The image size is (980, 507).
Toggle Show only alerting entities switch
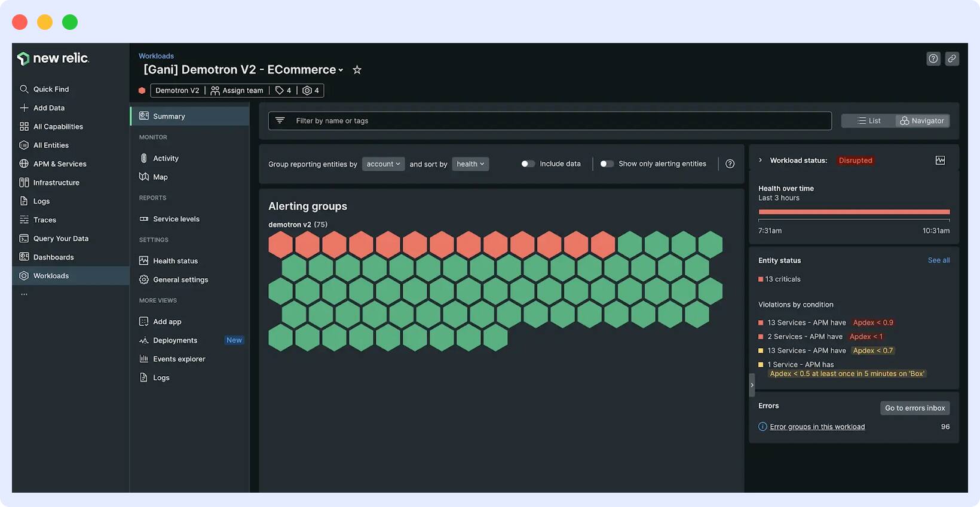607,164
